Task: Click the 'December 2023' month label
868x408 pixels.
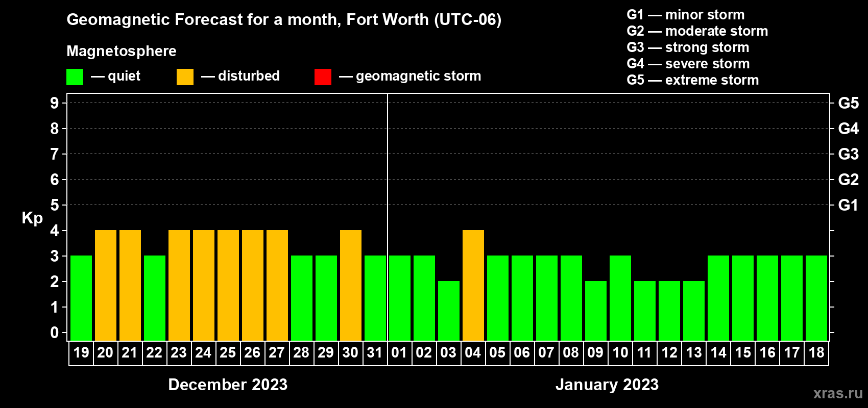Action: coord(228,385)
